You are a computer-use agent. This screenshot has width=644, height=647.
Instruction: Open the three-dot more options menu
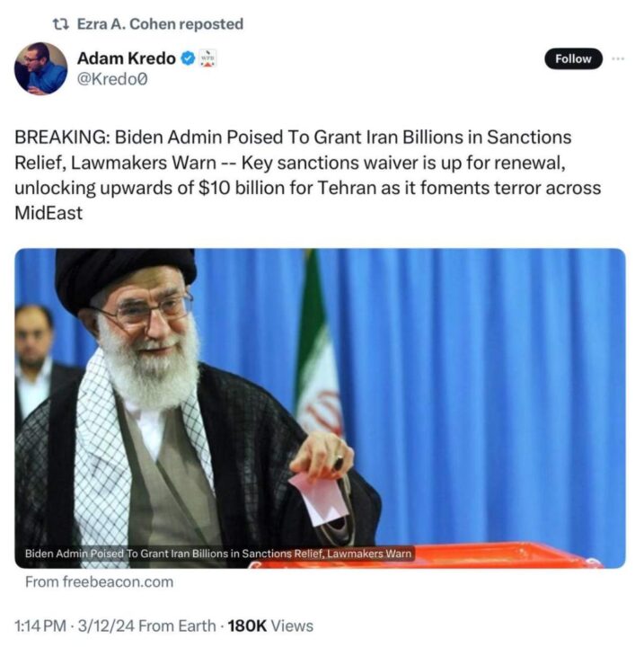point(618,59)
